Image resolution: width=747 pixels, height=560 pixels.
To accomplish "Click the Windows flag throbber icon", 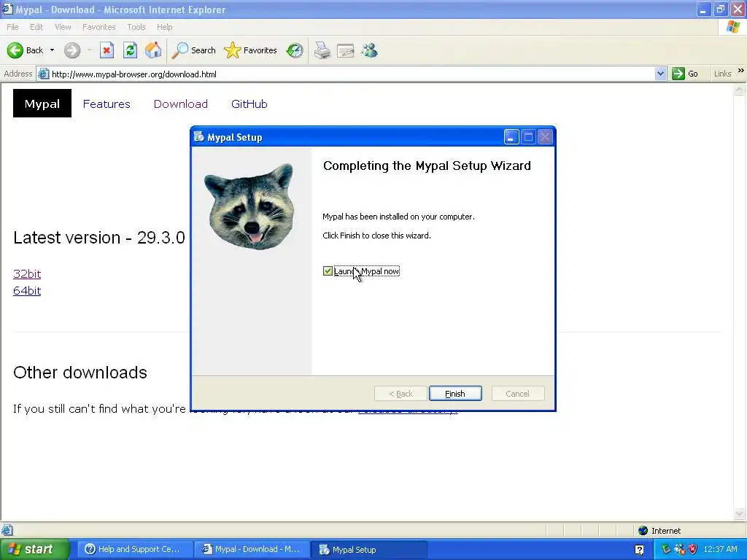I will [x=732, y=27].
